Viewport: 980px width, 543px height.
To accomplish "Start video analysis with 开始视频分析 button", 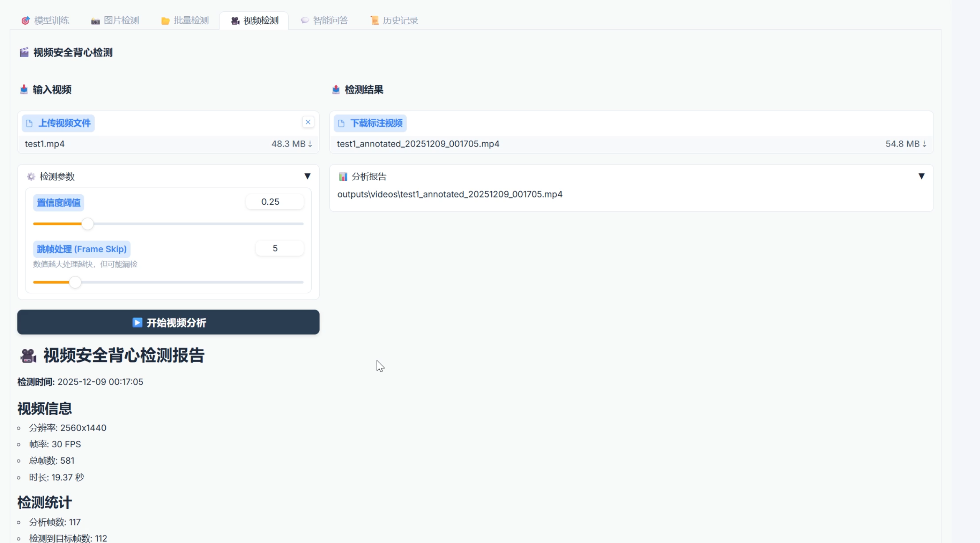I will point(168,322).
